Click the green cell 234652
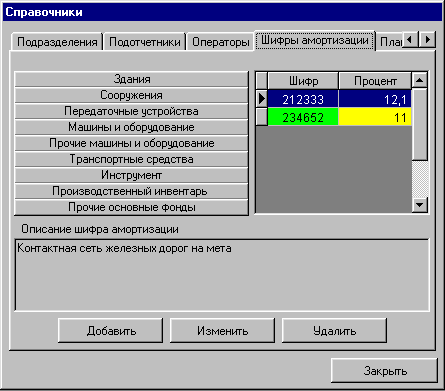Viewport: 445px width, 391px height. click(303, 117)
